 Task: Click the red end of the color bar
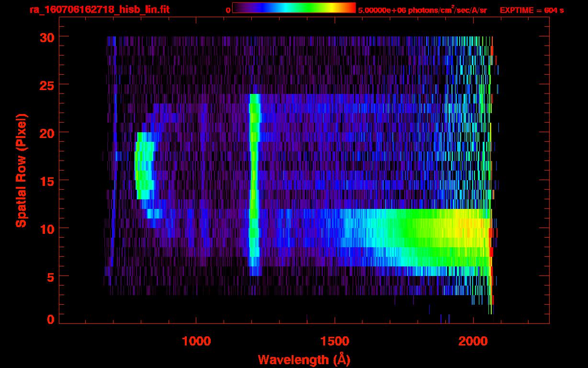pyautogui.click(x=350, y=8)
